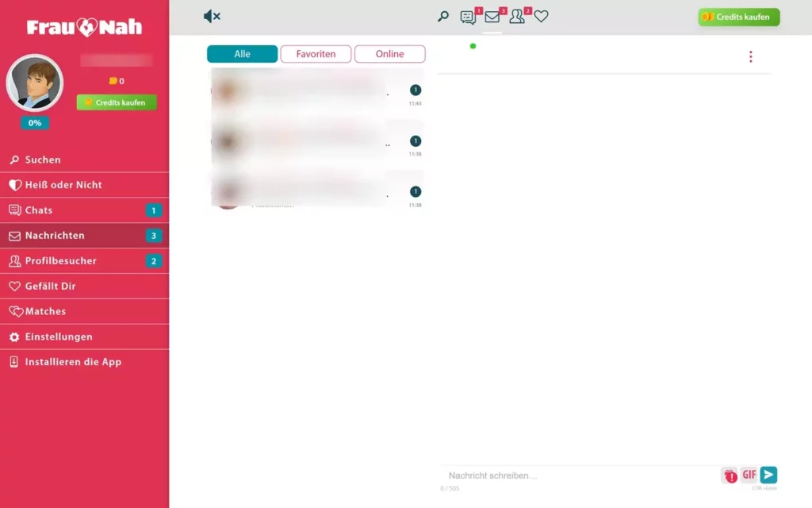The width and height of the screenshot is (812, 508).
Task: Show only Online contacts tab
Action: pos(389,54)
